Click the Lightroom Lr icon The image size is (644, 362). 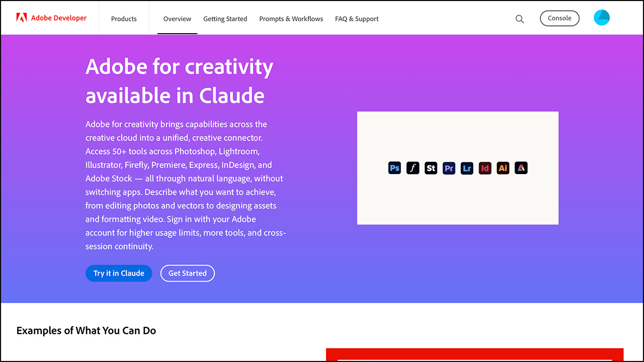click(x=467, y=168)
